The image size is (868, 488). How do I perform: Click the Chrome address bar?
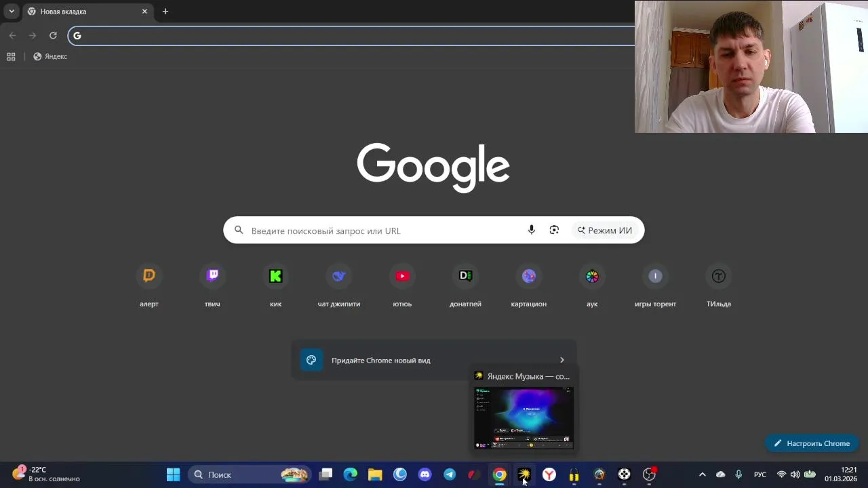click(x=353, y=36)
